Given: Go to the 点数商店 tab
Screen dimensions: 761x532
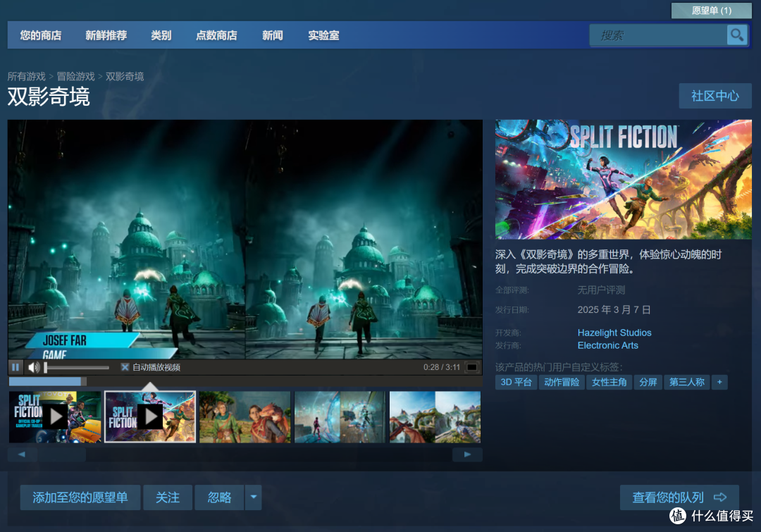Looking at the screenshot, I should [216, 35].
